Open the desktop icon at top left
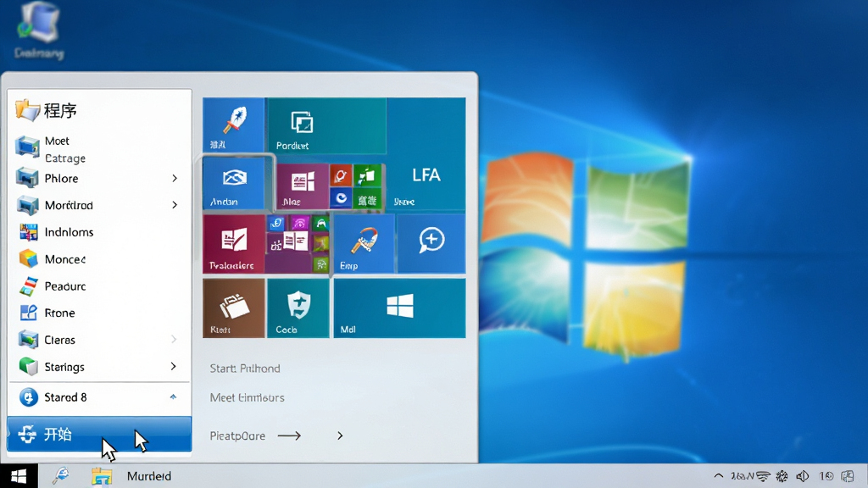This screenshot has width=868, height=488. pyautogui.click(x=39, y=30)
